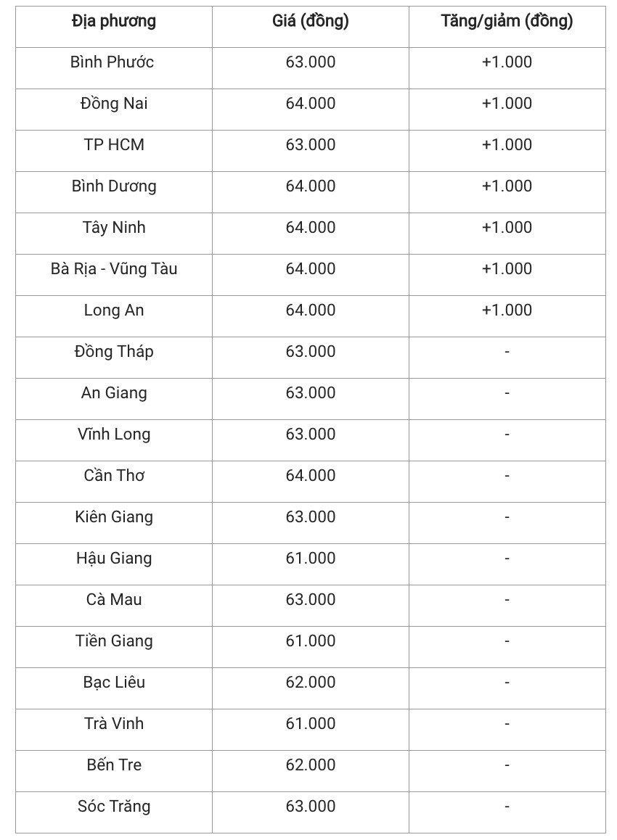Select the Kiên Giang locality cell
617x840 pixels.
(114, 517)
